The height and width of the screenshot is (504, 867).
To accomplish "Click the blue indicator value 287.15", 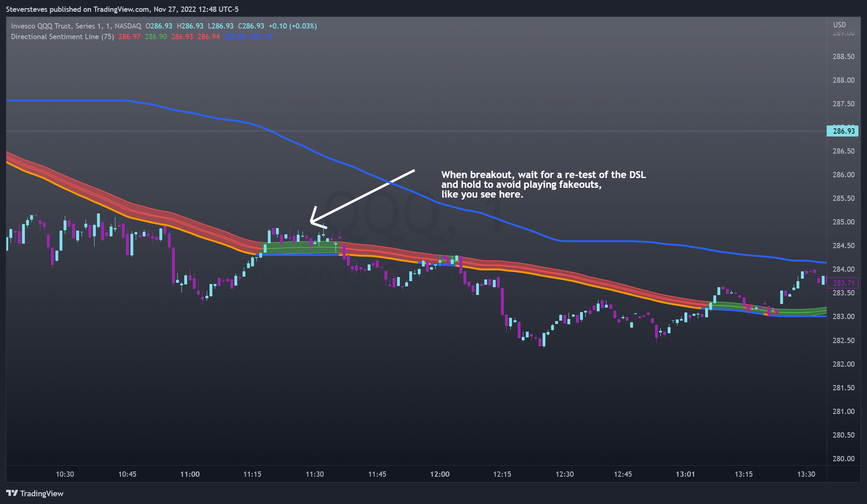I will tap(261, 37).
